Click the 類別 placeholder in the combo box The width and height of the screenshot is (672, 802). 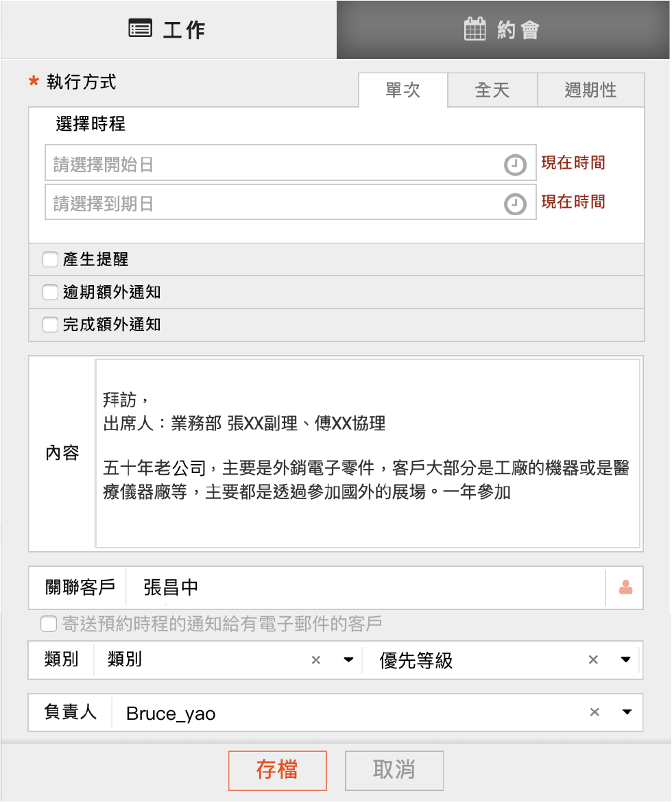124,659
